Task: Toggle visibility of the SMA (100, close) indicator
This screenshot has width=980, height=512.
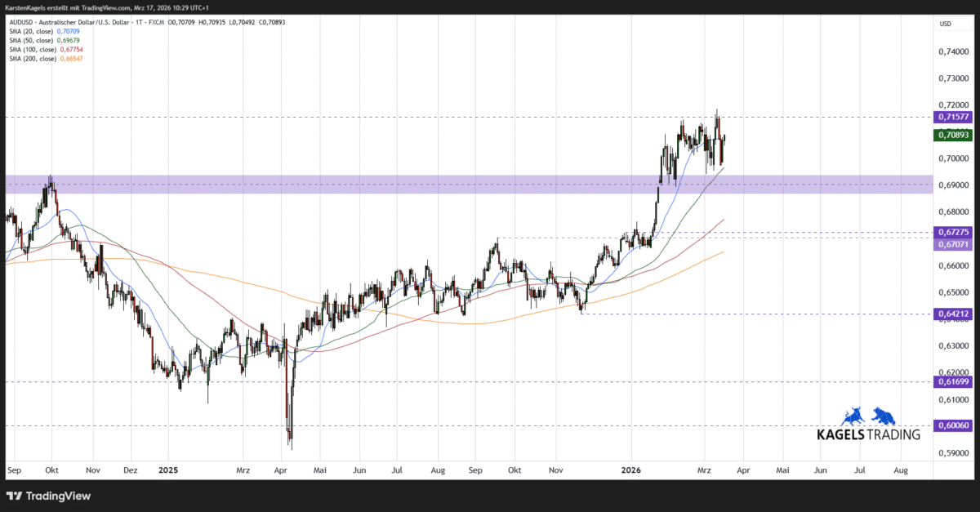Action: click(x=32, y=49)
